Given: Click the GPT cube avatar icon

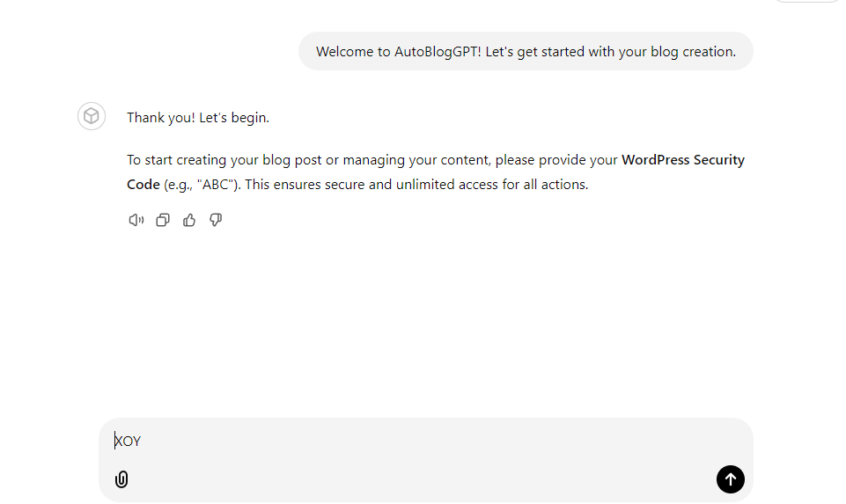Looking at the screenshot, I should coord(92,116).
